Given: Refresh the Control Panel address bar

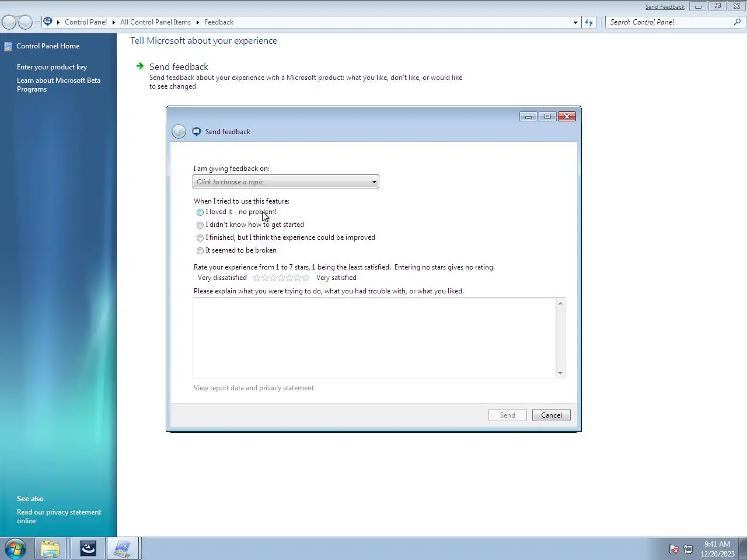Looking at the screenshot, I should (589, 22).
